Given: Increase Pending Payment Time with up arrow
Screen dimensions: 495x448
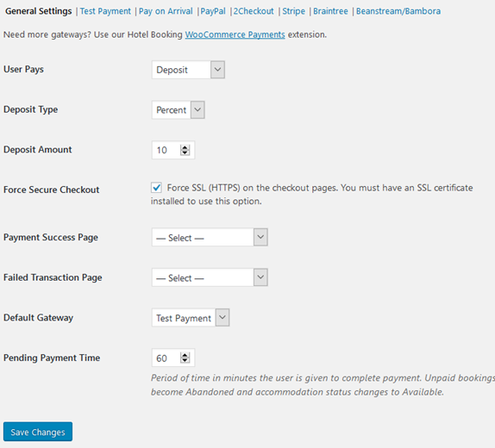Looking at the screenshot, I should [x=185, y=355].
